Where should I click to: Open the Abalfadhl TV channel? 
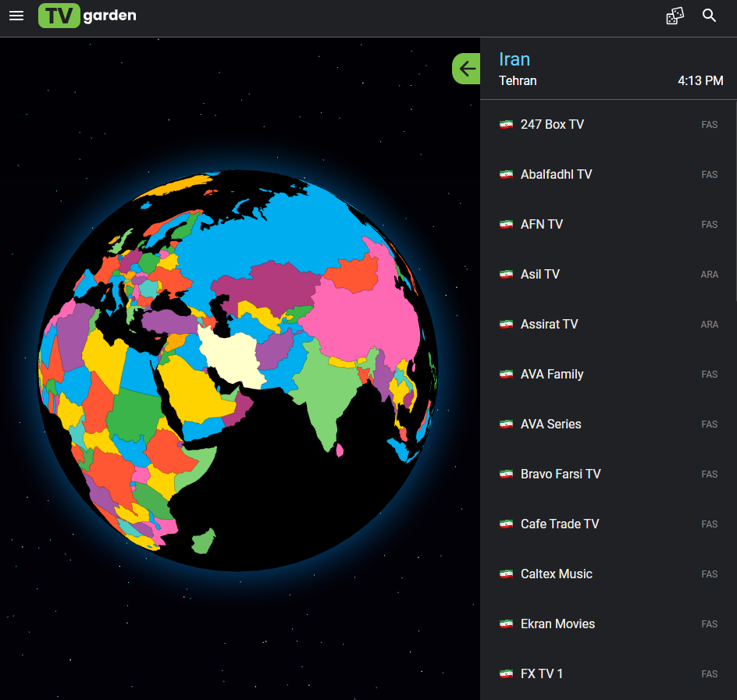tap(607, 174)
